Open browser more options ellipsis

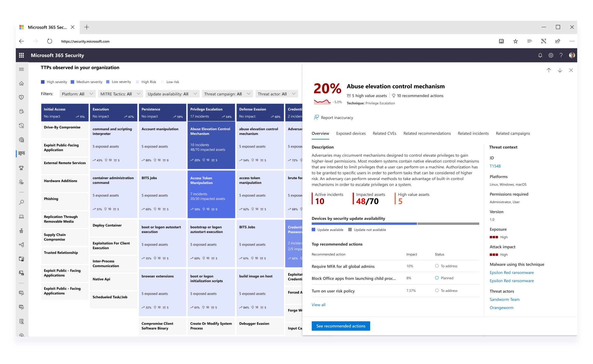point(572,41)
